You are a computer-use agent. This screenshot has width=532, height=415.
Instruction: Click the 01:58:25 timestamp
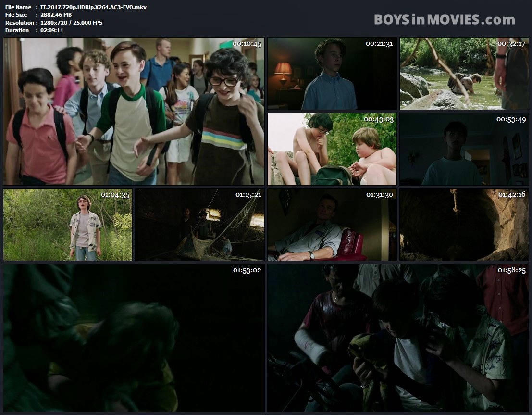point(512,270)
